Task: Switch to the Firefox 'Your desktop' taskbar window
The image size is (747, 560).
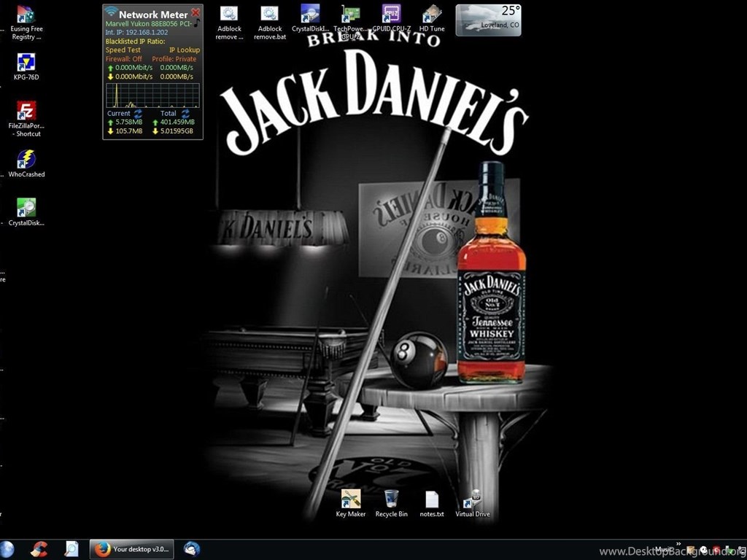Action: point(131,549)
